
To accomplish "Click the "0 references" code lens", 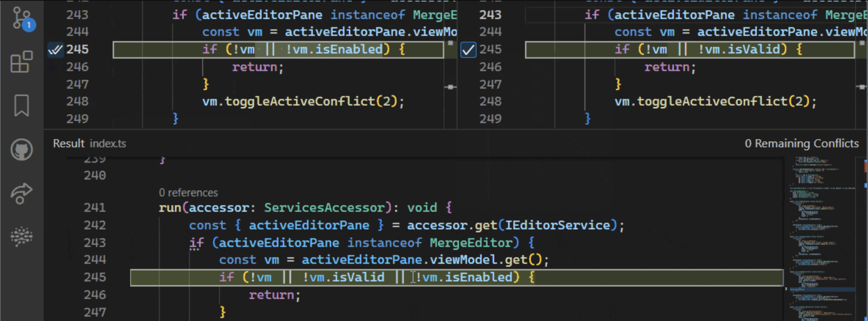I will point(188,193).
